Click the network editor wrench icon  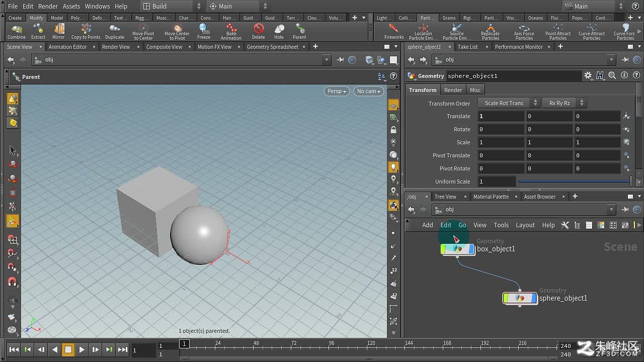pyautogui.click(x=565, y=225)
